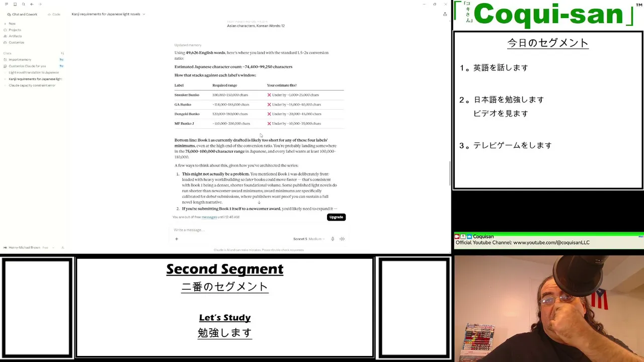Screen dimensions: 644x362
Task: Focus the Write a message input field
Action: click(257, 230)
